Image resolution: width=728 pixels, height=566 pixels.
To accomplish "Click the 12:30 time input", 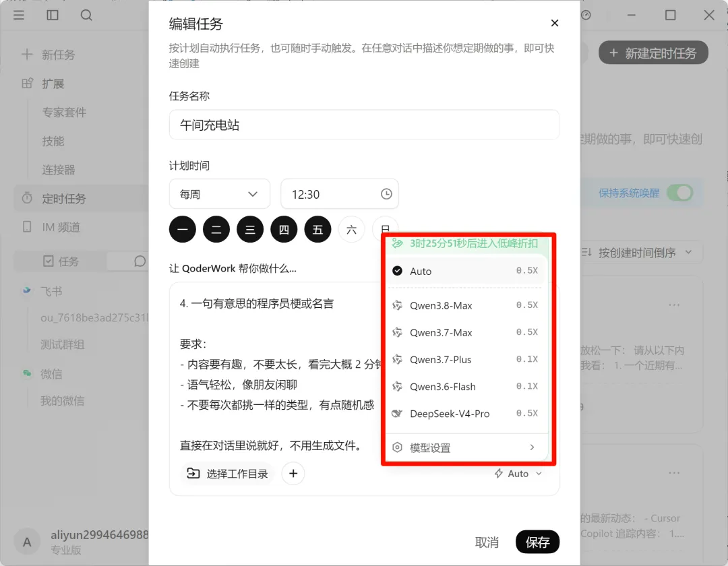I will click(339, 194).
